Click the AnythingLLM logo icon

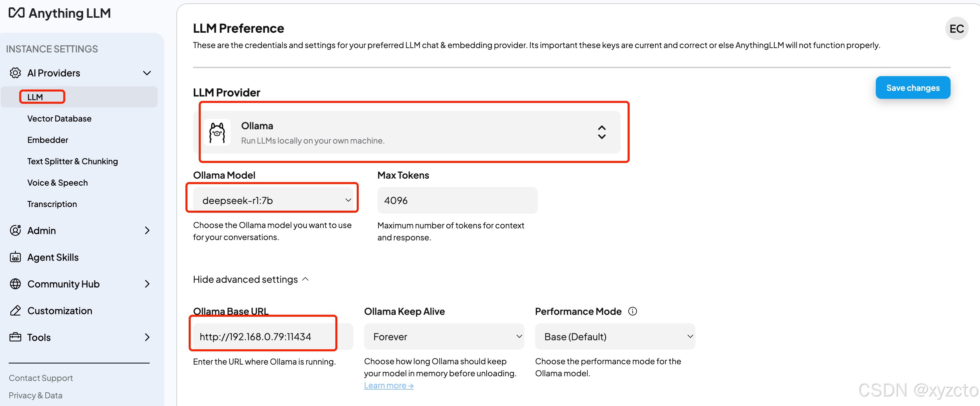[17, 13]
